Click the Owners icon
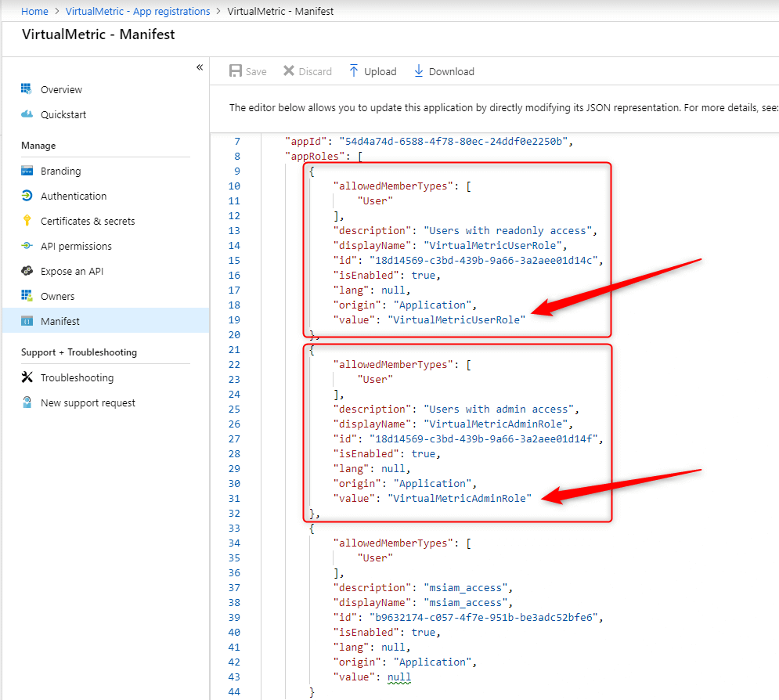The width and height of the screenshot is (779, 700). tap(27, 296)
